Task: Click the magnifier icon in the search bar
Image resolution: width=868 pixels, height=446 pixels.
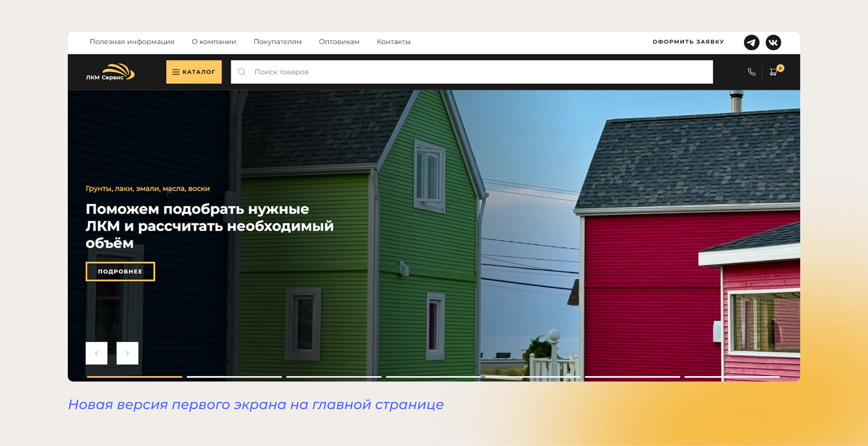Action: (242, 72)
